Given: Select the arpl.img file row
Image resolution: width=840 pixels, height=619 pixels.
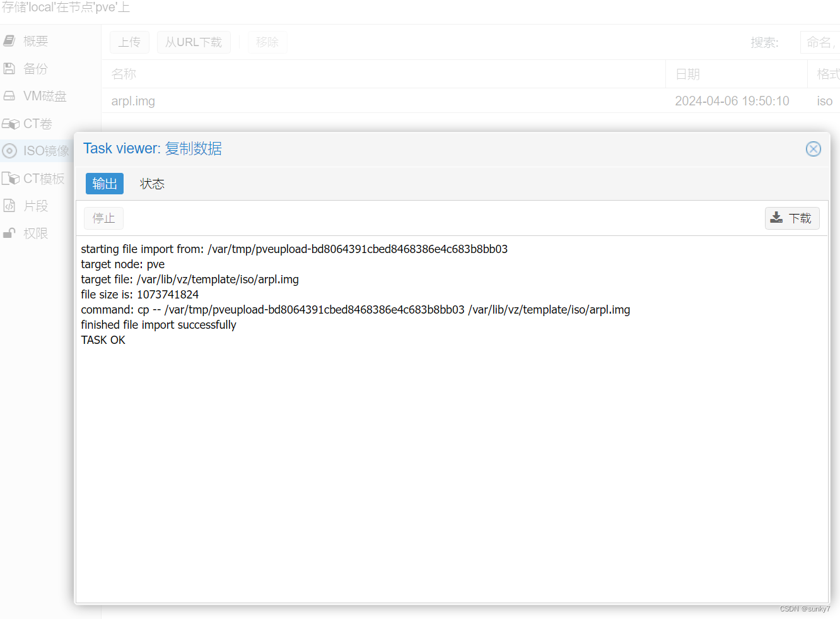Looking at the screenshot, I should [x=470, y=101].
